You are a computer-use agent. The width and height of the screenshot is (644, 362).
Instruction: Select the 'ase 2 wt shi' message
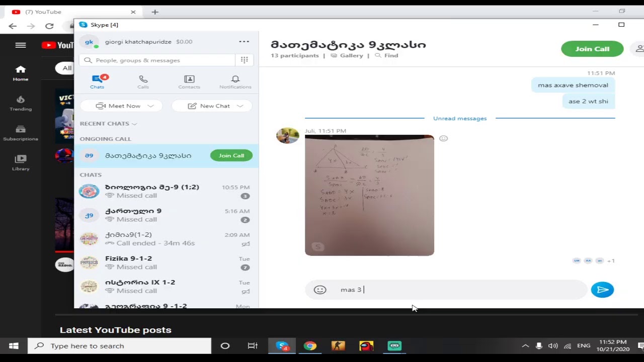[588, 101]
